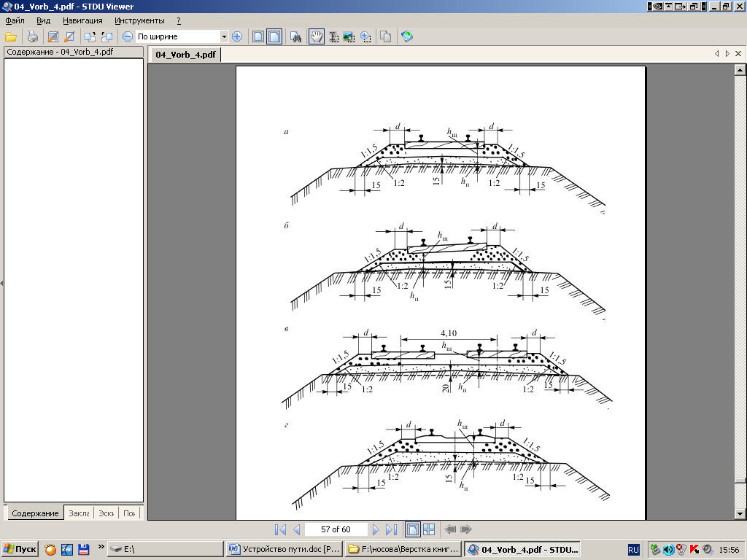Viewport: 747px width, 560px height.
Task: Open the Вид menu
Action: click(x=43, y=20)
